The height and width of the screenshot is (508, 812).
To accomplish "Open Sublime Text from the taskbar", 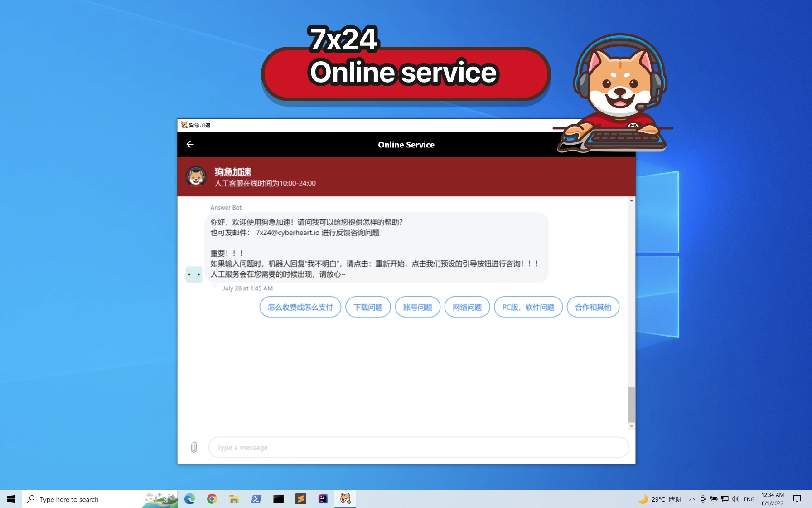I will pos(300,499).
